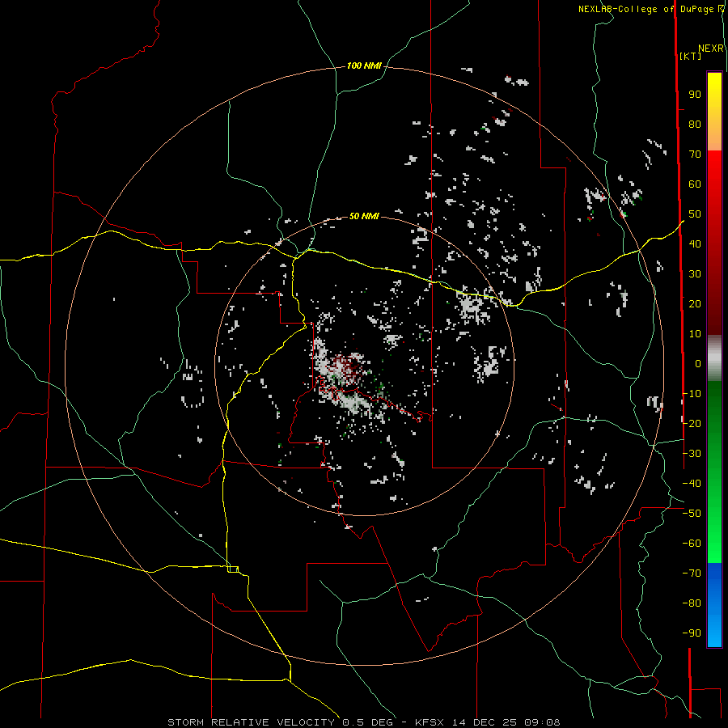The height and width of the screenshot is (728, 728).
Task: Click the -30 value on velocity scale
Action: click(x=692, y=454)
